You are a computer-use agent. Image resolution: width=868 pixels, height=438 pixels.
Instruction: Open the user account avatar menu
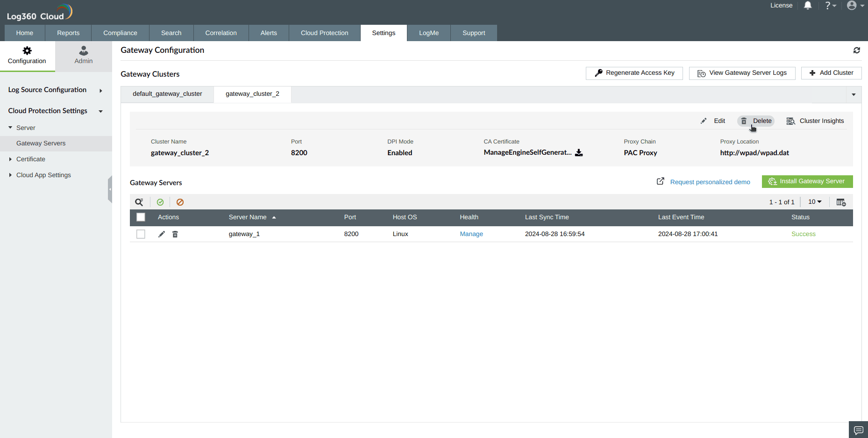855,6
